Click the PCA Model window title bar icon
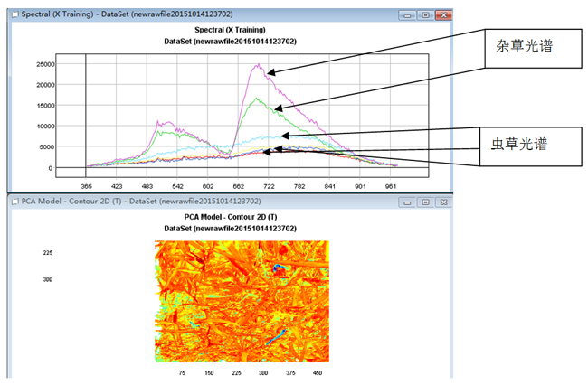The height and width of the screenshot is (385, 588). (x=12, y=201)
